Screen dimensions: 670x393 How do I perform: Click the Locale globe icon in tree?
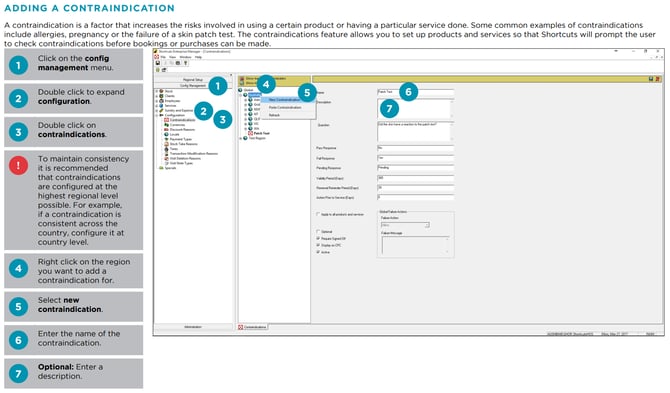click(x=166, y=134)
